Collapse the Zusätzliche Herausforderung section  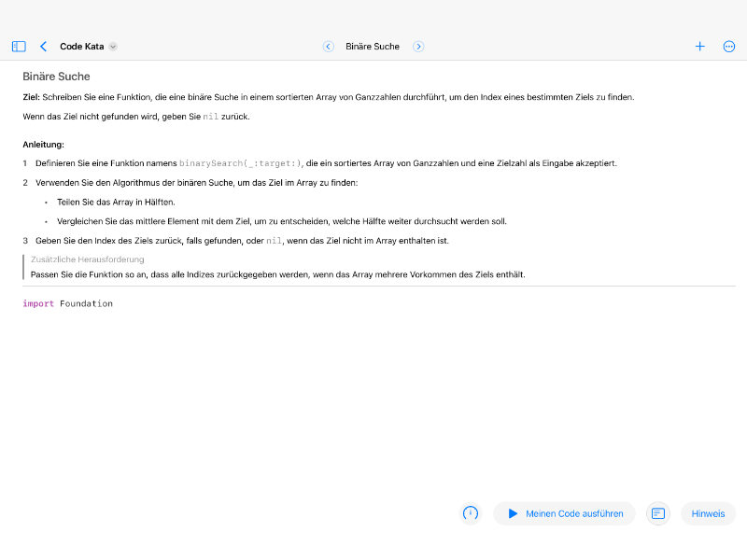(x=84, y=259)
